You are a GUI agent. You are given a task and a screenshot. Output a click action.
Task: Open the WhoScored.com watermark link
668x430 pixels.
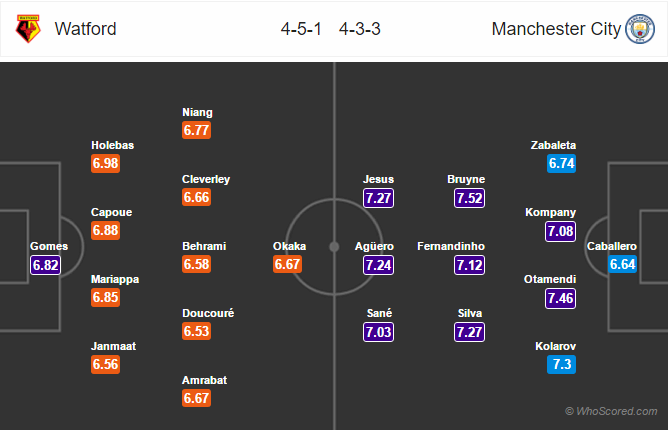pos(612,411)
